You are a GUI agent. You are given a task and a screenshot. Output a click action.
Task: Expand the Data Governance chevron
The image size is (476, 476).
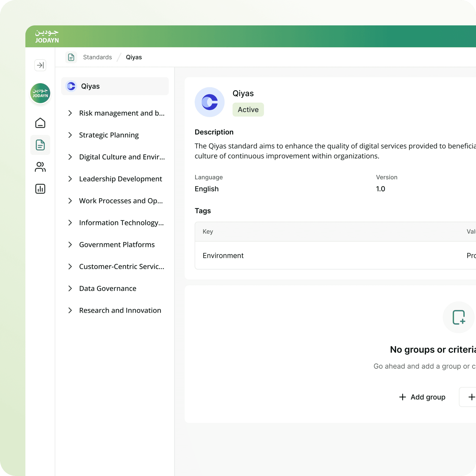tap(70, 289)
